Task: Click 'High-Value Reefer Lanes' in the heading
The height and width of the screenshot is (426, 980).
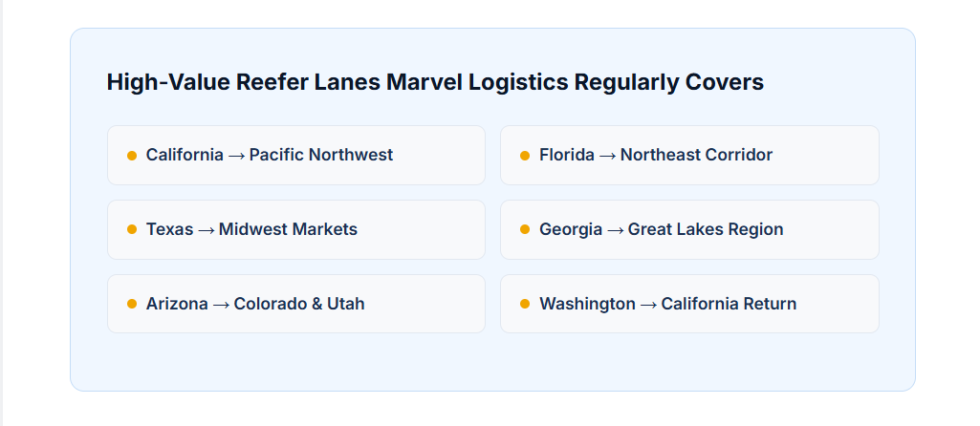Action: pos(244,82)
